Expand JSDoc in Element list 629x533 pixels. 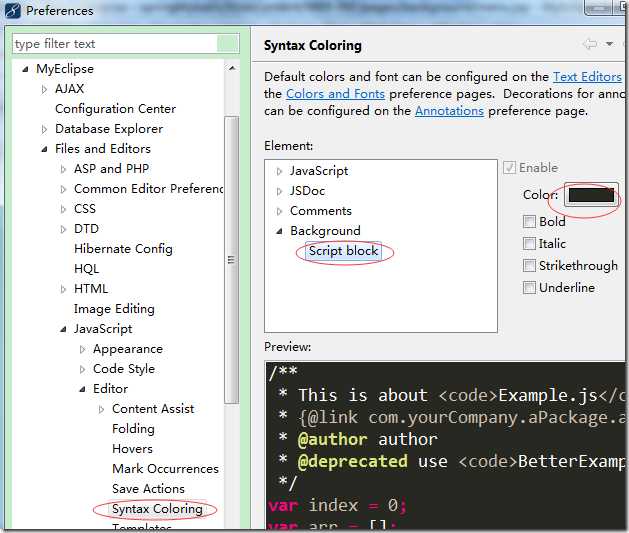tap(279, 192)
